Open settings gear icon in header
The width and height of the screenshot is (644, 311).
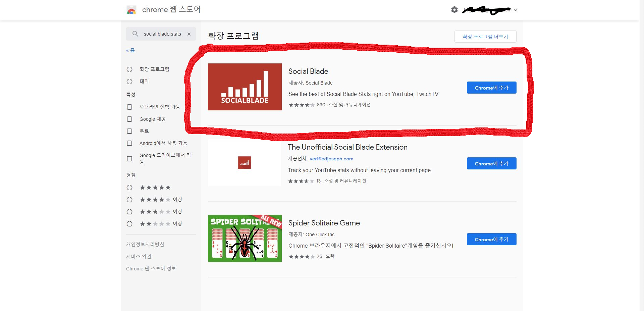tap(454, 10)
